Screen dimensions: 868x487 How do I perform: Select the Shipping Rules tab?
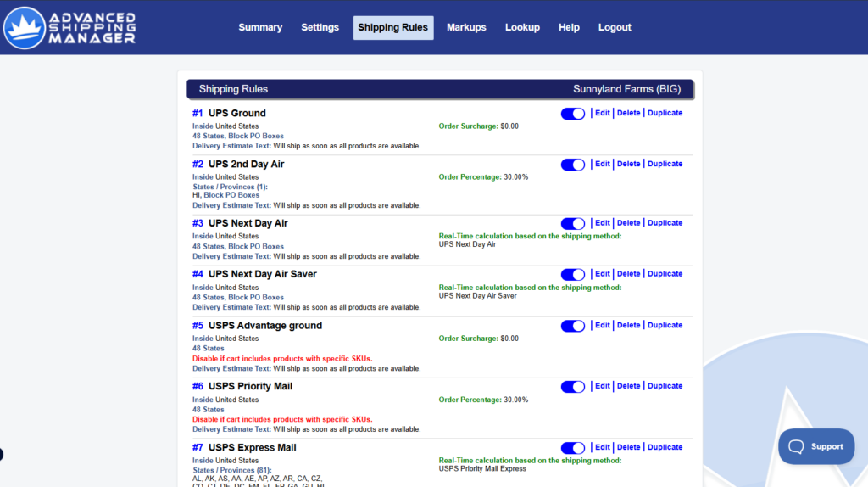(x=393, y=28)
